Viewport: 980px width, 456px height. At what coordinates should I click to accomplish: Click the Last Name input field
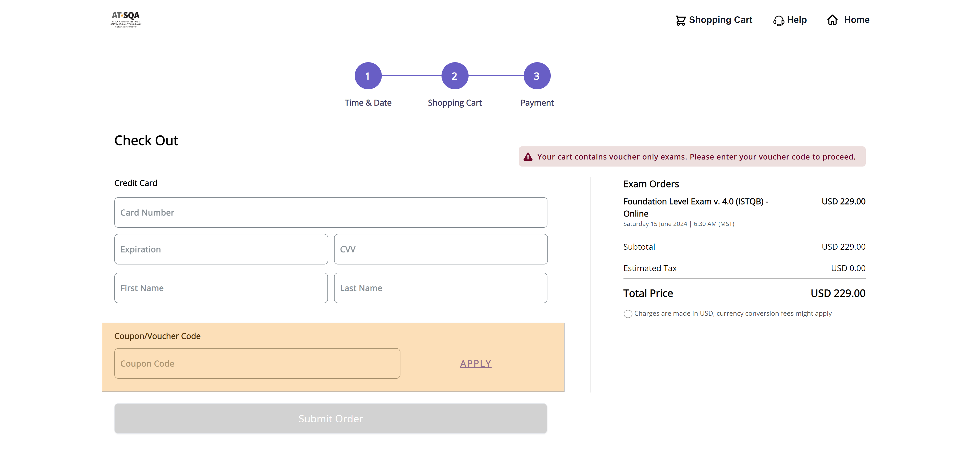(440, 288)
